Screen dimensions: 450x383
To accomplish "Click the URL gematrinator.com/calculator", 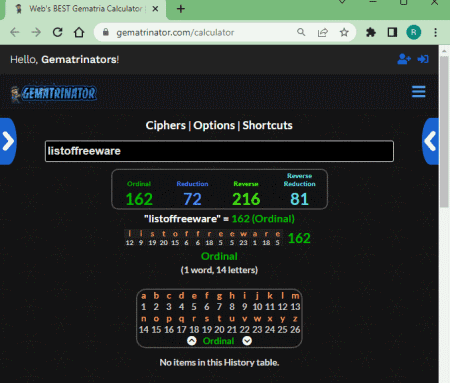I will (175, 33).
